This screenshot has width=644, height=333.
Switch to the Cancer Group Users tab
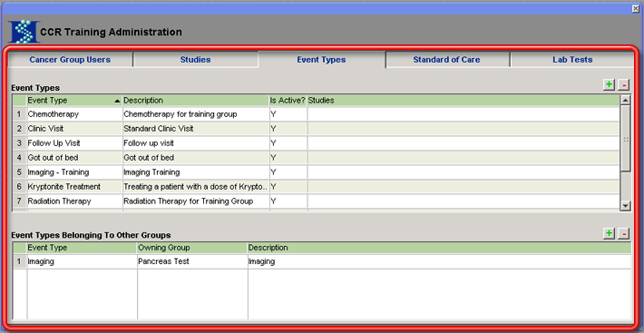[x=70, y=60]
